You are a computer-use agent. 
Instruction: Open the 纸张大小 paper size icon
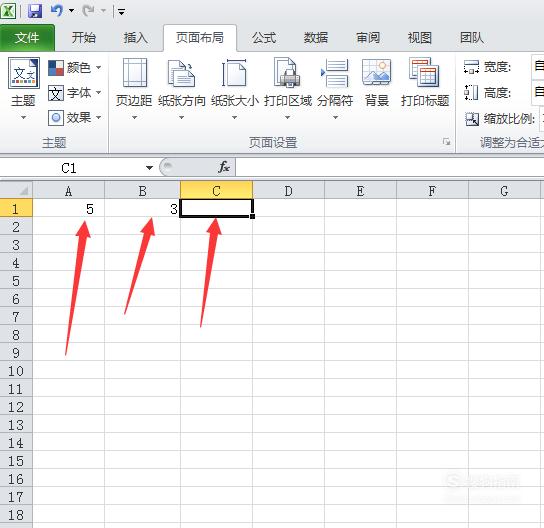point(234,73)
